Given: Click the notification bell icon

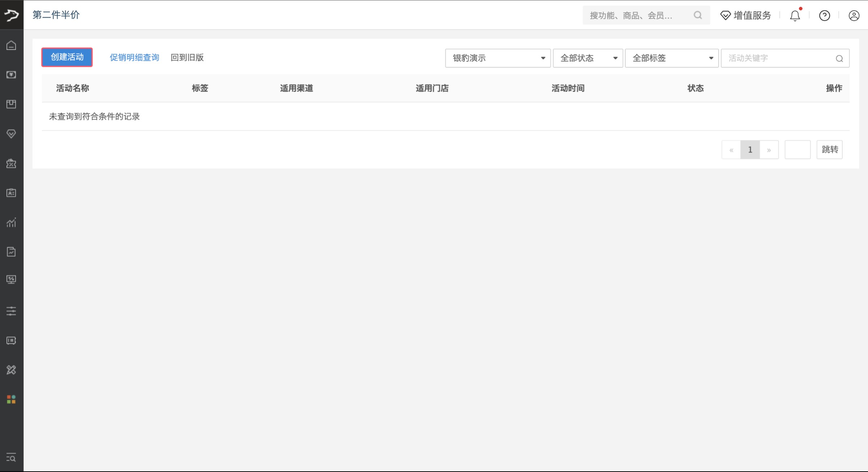Looking at the screenshot, I should pos(795,16).
